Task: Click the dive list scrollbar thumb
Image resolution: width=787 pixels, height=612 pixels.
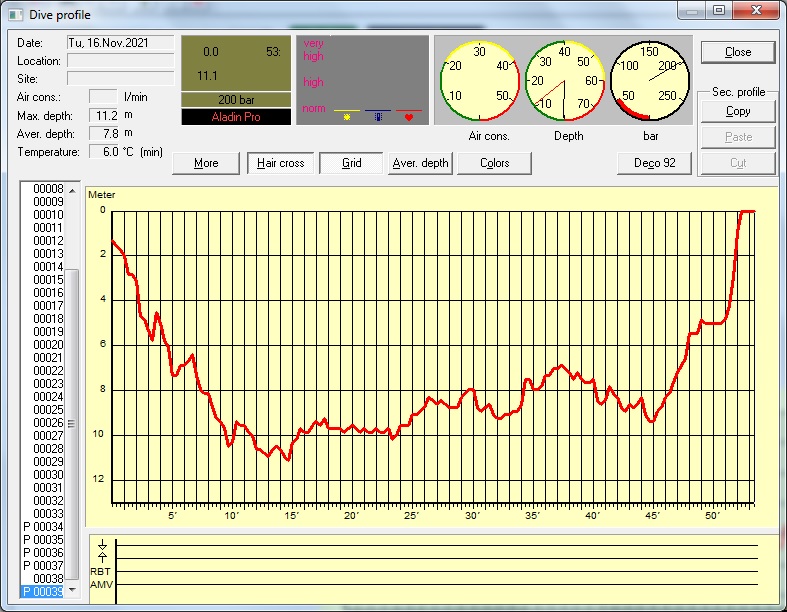Action: pyautogui.click(x=72, y=424)
